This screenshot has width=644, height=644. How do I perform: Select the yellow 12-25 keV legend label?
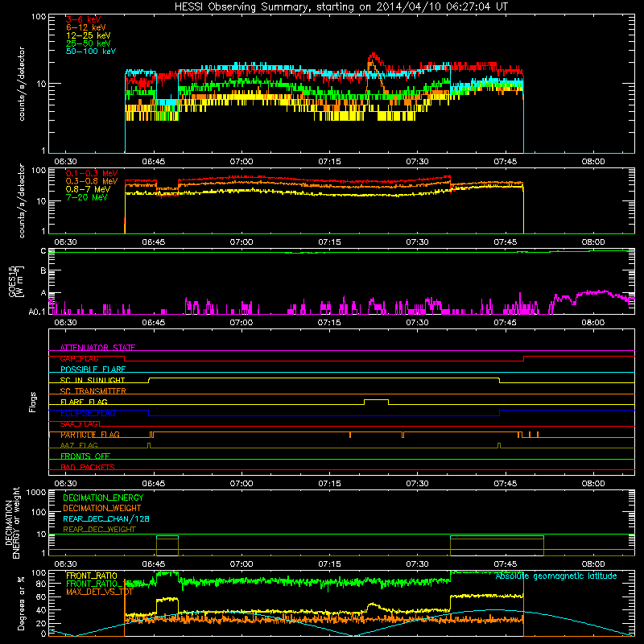pos(89,35)
